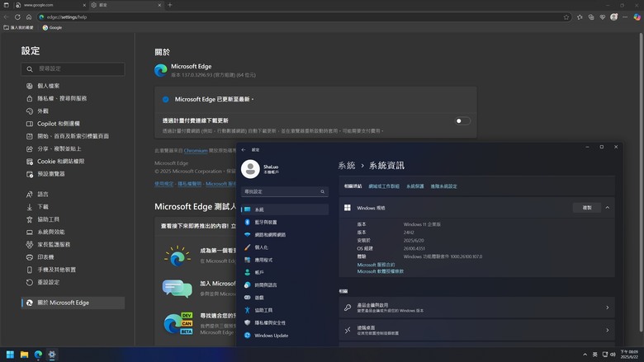Switch to 設定 tab in Edge
The width and height of the screenshot is (644, 362).
click(126, 5)
